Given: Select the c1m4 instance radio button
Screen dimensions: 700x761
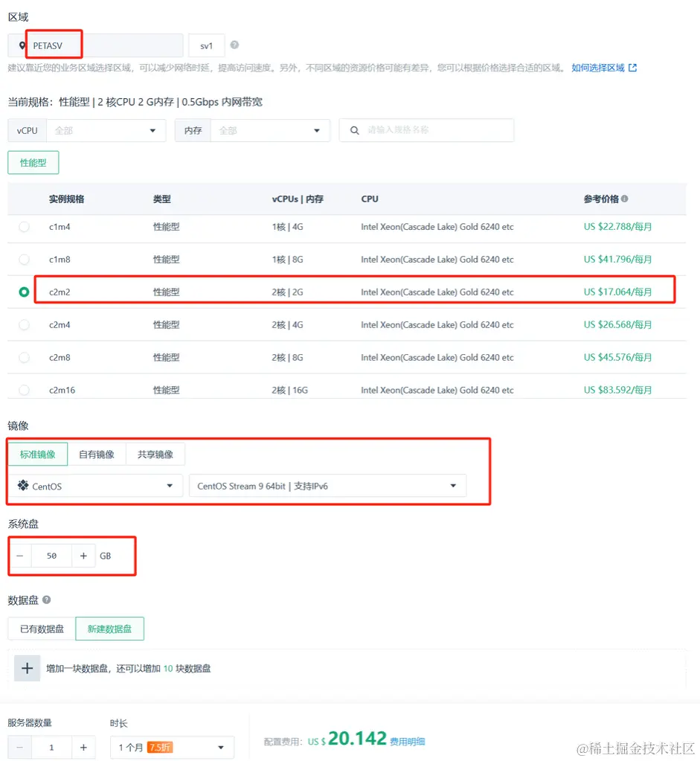Looking at the screenshot, I should pos(24,227).
